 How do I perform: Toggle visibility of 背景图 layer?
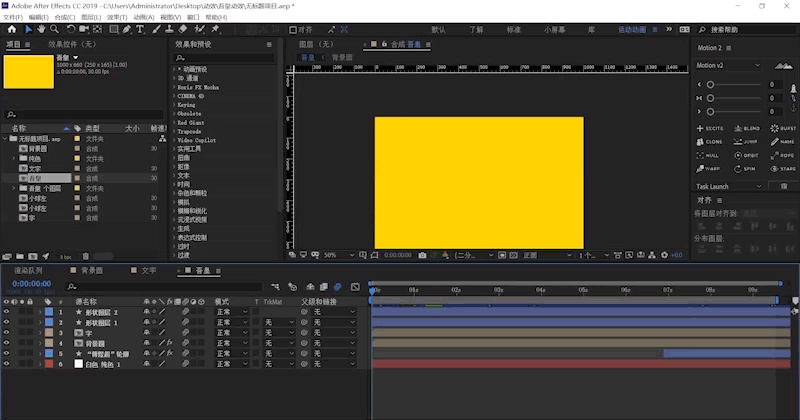point(6,343)
